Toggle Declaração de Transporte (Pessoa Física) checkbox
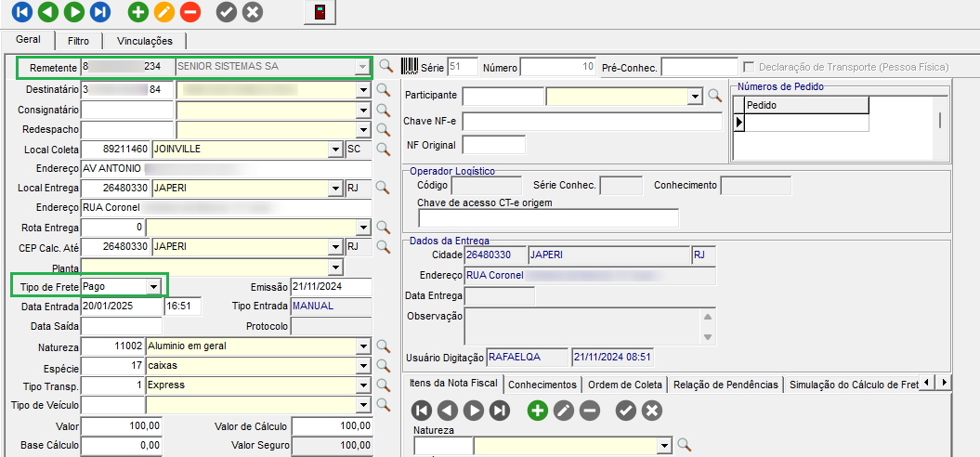 [749, 67]
